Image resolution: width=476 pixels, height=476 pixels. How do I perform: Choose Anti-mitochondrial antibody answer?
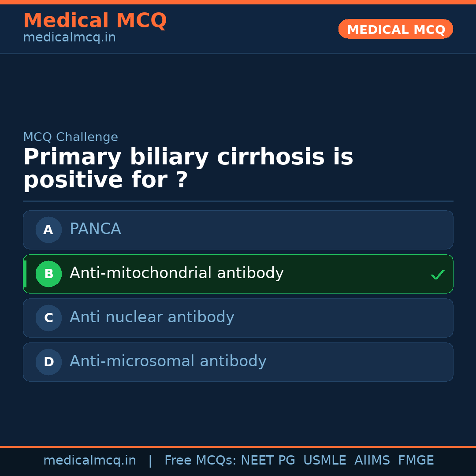(176, 273)
